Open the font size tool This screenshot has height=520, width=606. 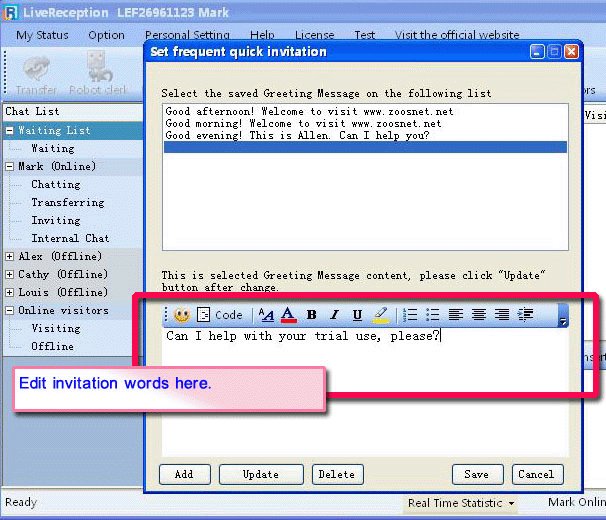(266, 315)
